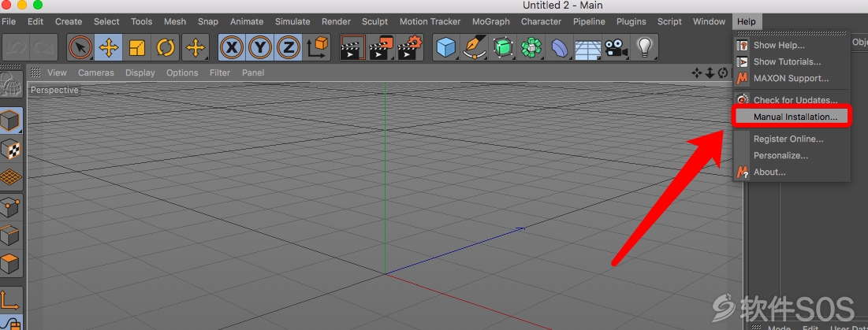
Task: Select the spline Pen tool
Action: 475,47
